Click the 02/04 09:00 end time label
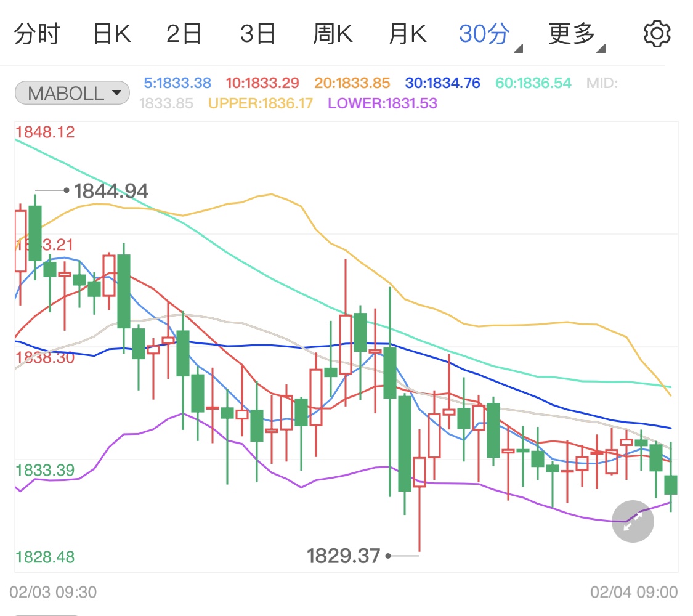 pos(634,592)
